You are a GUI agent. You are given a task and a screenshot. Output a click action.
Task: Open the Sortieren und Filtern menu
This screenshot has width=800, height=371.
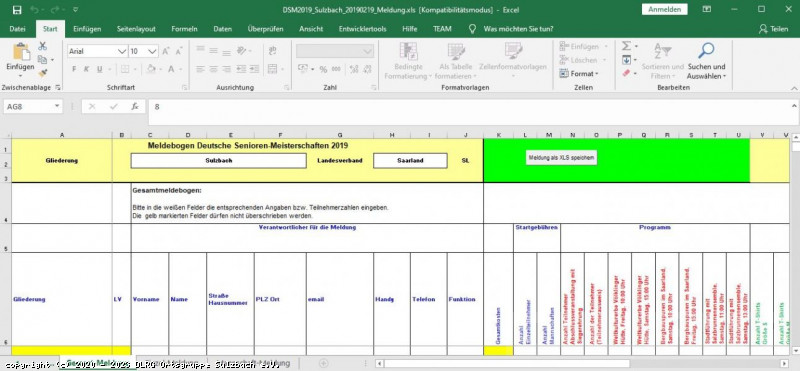coord(663,61)
